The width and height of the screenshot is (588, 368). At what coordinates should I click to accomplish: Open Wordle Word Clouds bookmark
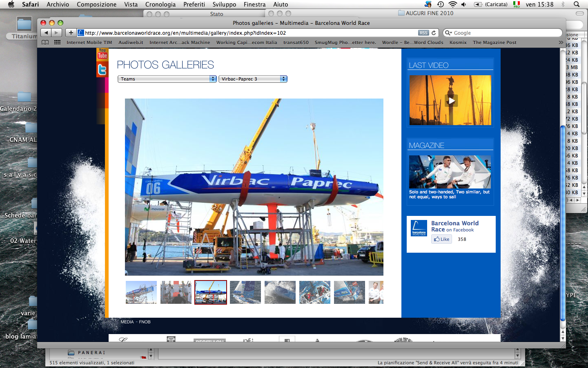click(x=412, y=42)
